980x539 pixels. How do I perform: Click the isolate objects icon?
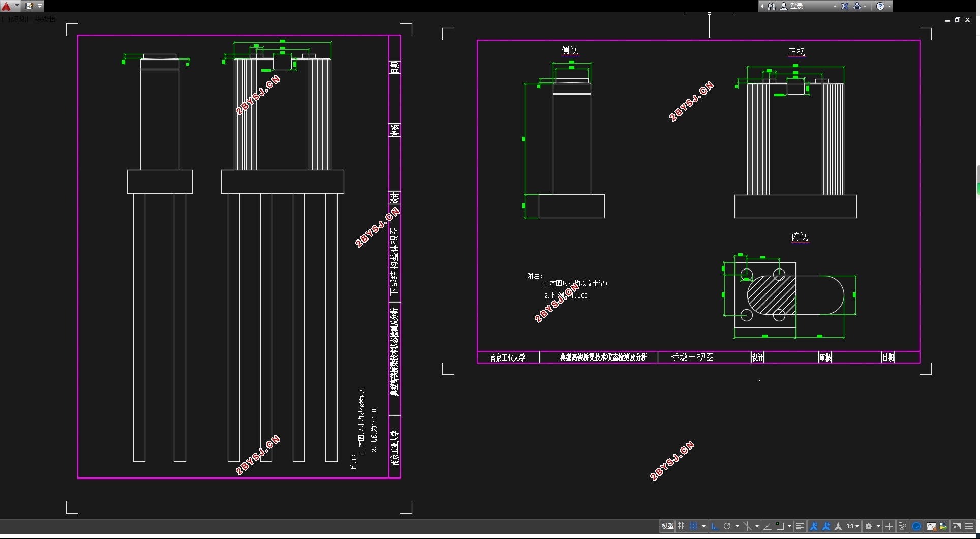[903, 526]
